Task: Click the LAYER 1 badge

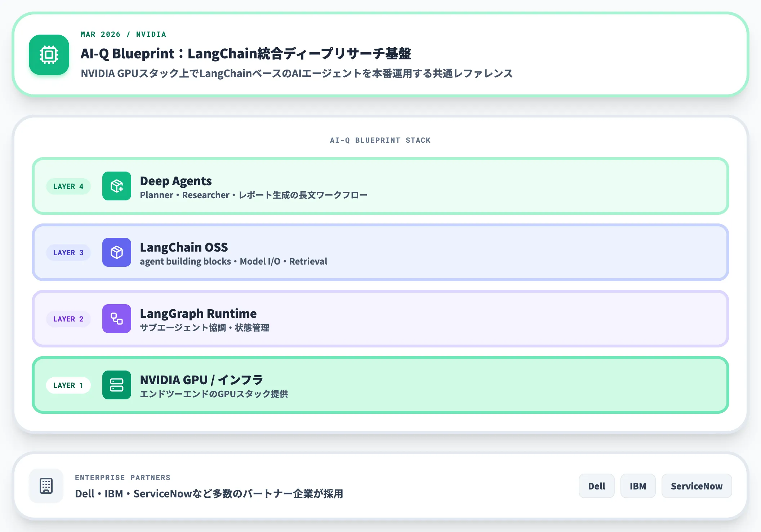Action: 68,385
